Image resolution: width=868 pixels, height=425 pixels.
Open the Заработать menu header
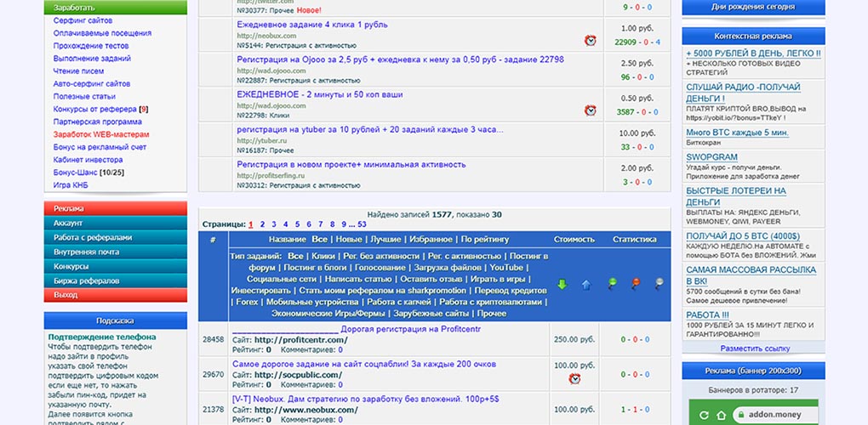116,8
